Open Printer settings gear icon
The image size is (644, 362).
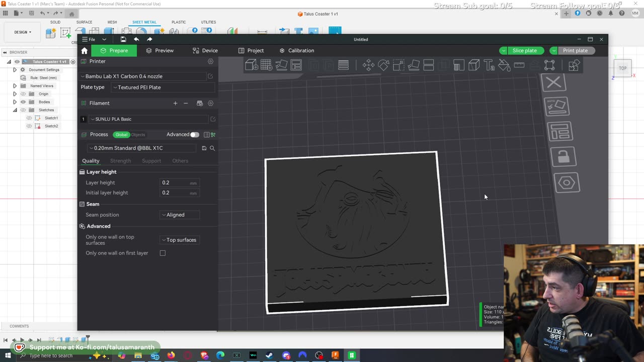coord(210,61)
